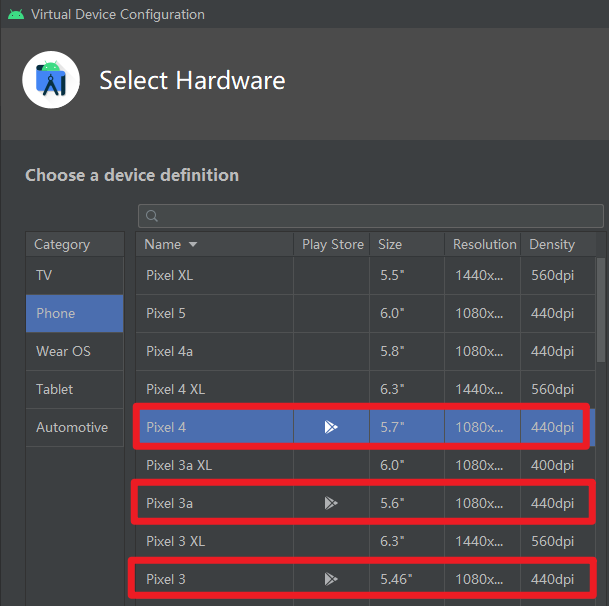The height and width of the screenshot is (606, 609).
Task: Select the Automotive category
Action: tap(75, 427)
